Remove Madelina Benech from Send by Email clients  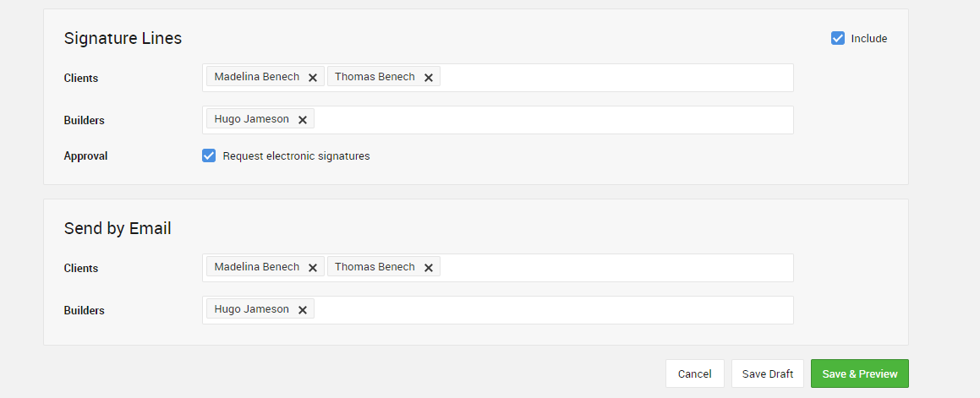tap(313, 268)
